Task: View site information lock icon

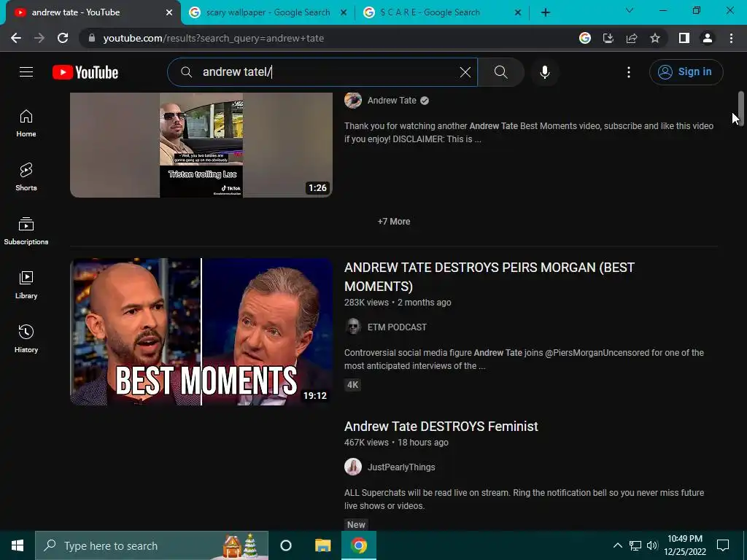Action: tap(92, 38)
